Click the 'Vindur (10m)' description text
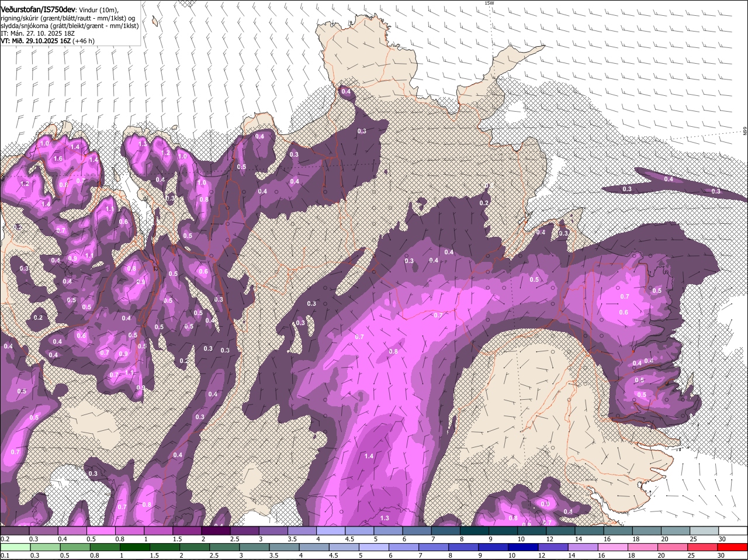This screenshot has width=748, height=560. click(x=98, y=11)
